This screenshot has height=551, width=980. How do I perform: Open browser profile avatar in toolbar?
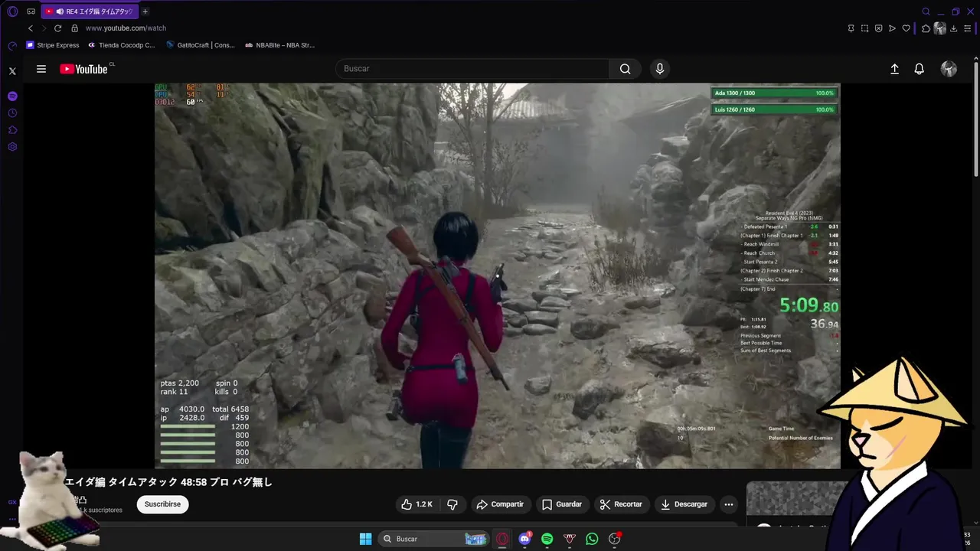(940, 28)
